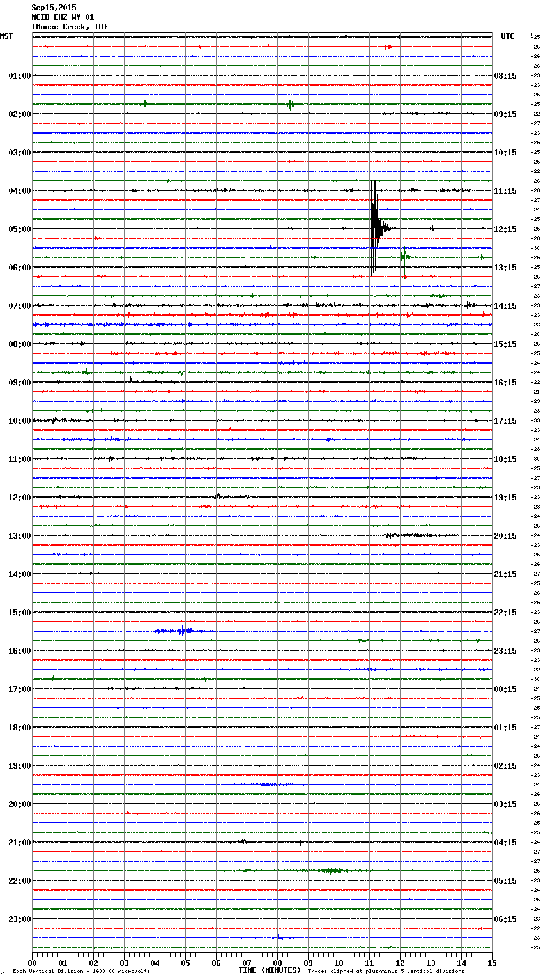Select the 14:15 UTC time label
The image size is (543, 980).
point(505,306)
